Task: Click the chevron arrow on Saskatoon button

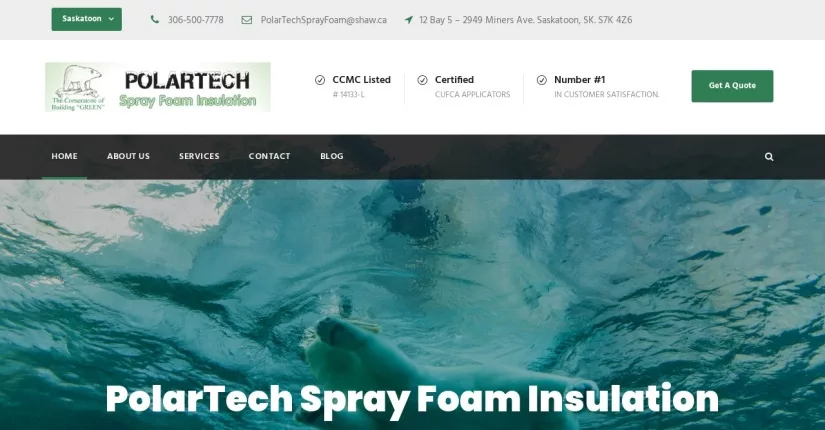Action: [x=111, y=19]
